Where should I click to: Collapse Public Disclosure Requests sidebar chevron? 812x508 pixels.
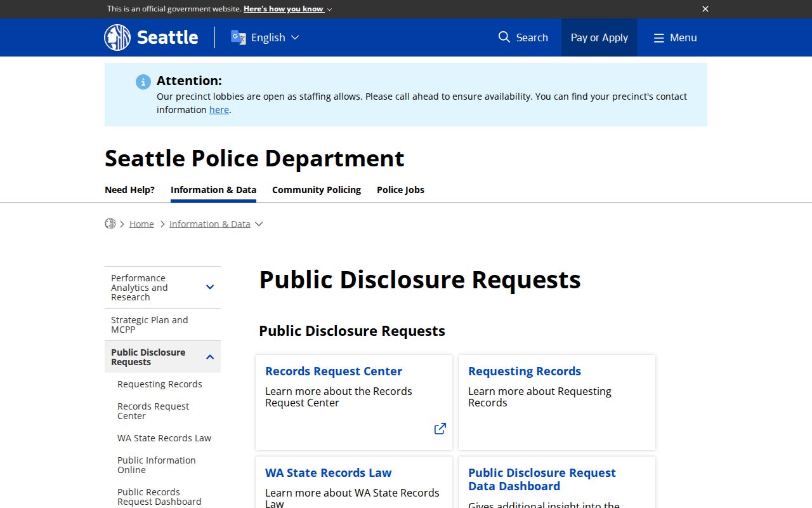pos(210,357)
